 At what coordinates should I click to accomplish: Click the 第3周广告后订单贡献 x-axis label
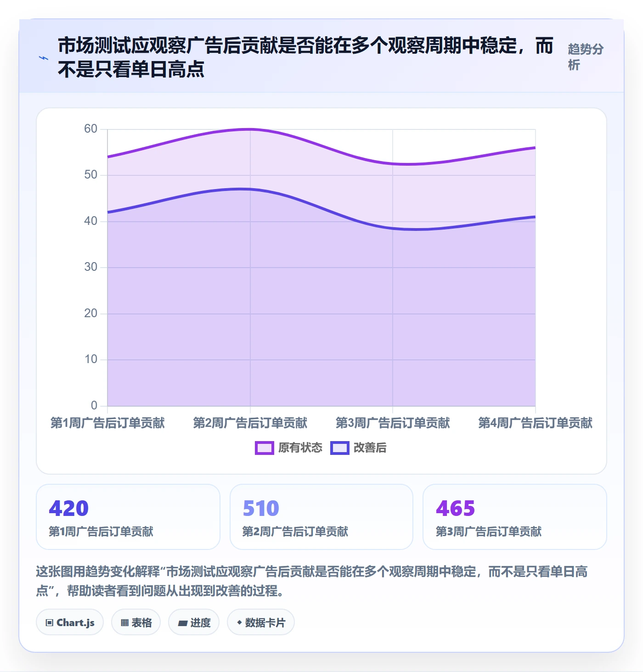pos(393,423)
